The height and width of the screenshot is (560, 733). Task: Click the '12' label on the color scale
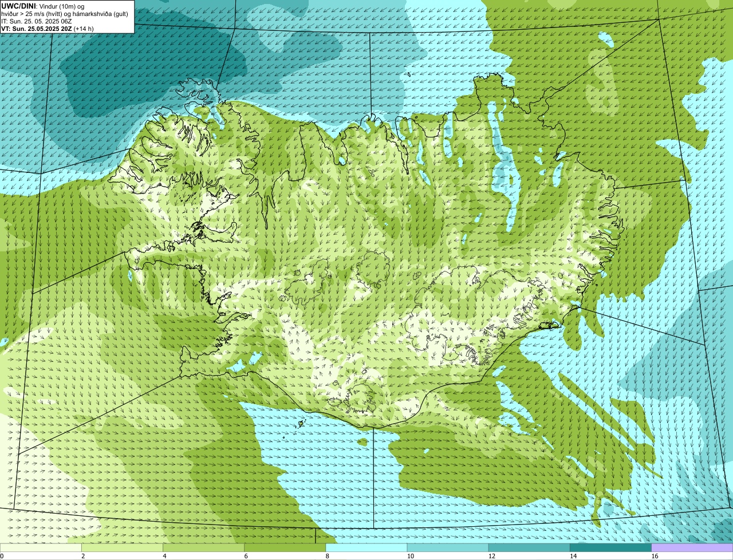(491, 556)
